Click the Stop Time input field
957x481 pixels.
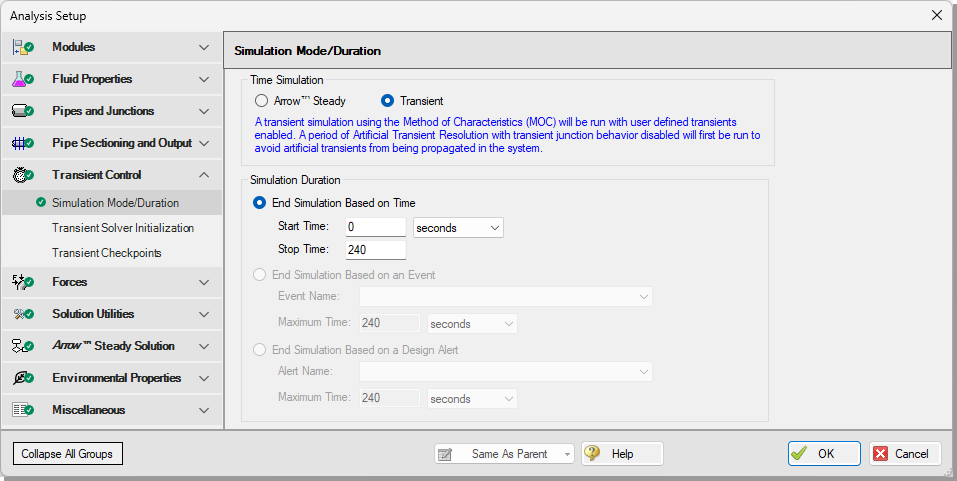click(375, 250)
